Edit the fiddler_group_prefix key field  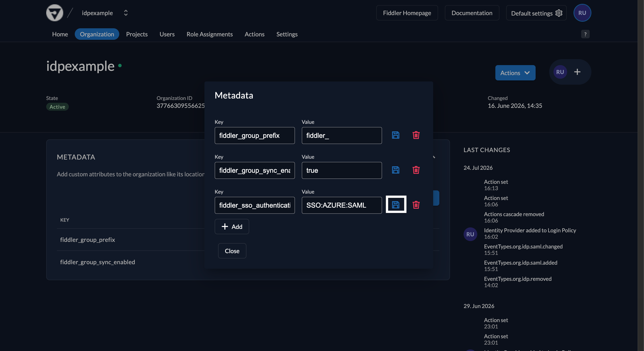click(x=254, y=136)
